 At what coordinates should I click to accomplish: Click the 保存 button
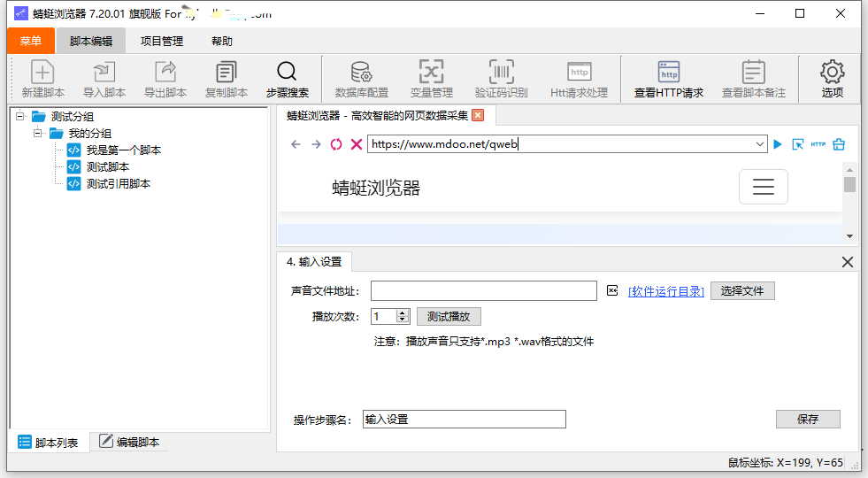pyautogui.click(x=808, y=420)
